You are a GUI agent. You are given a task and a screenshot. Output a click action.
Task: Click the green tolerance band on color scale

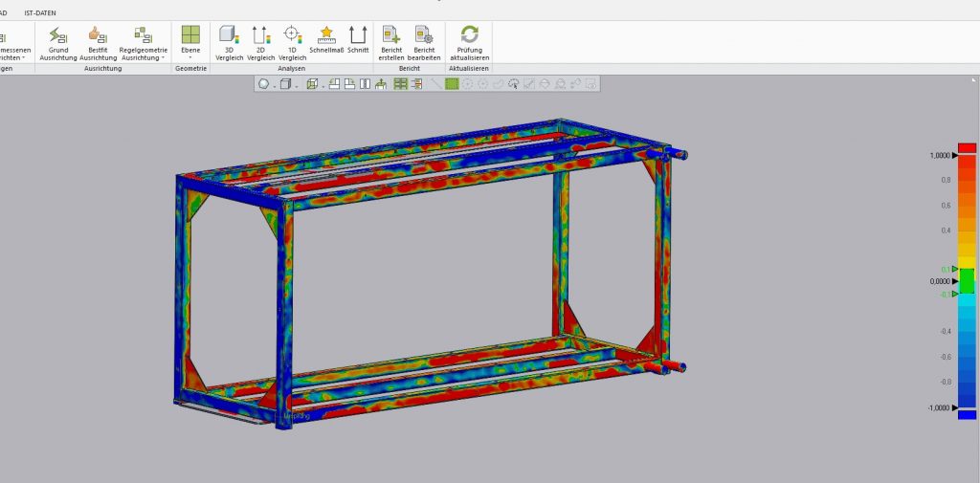point(967,281)
